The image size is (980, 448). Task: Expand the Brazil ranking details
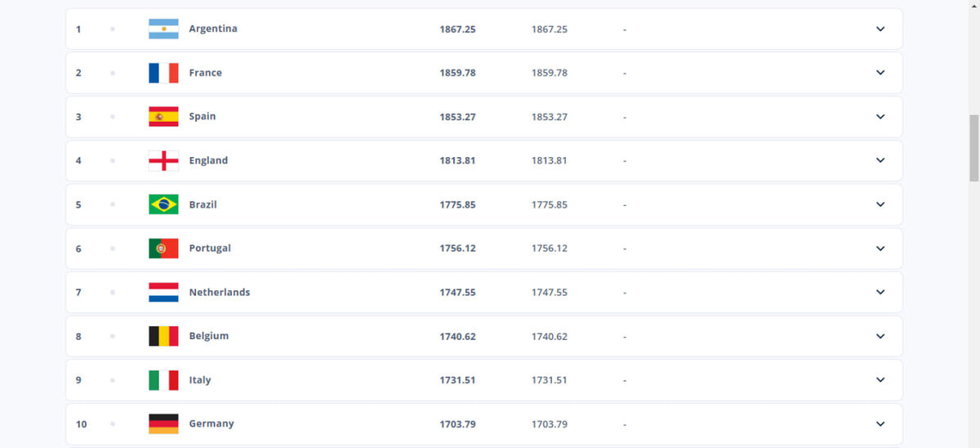click(880, 204)
